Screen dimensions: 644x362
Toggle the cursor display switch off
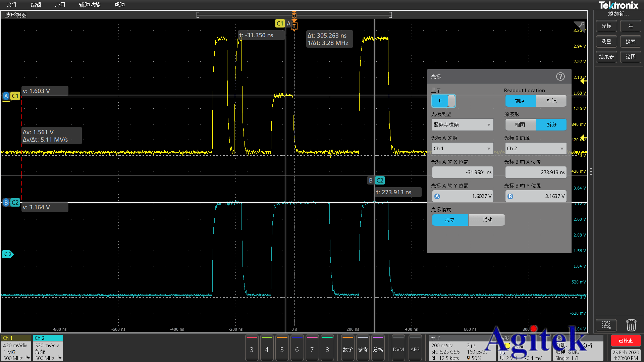[x=443, y=101]
